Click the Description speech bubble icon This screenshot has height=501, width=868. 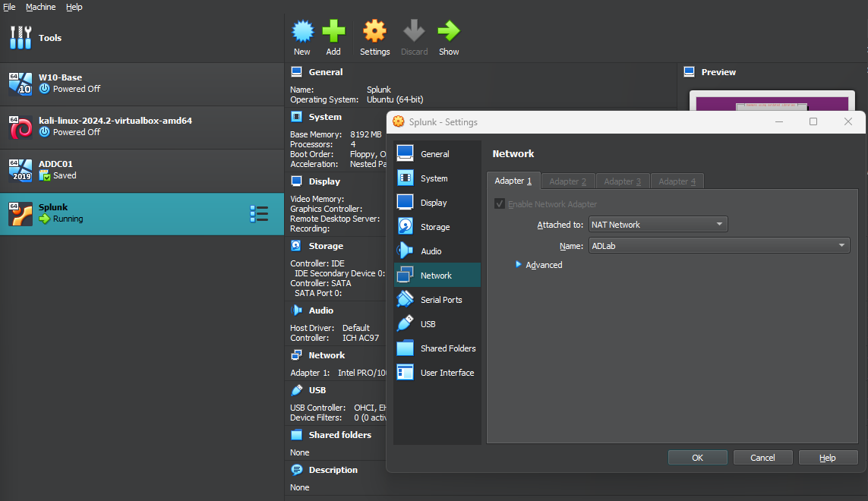(x=297, y=470)
